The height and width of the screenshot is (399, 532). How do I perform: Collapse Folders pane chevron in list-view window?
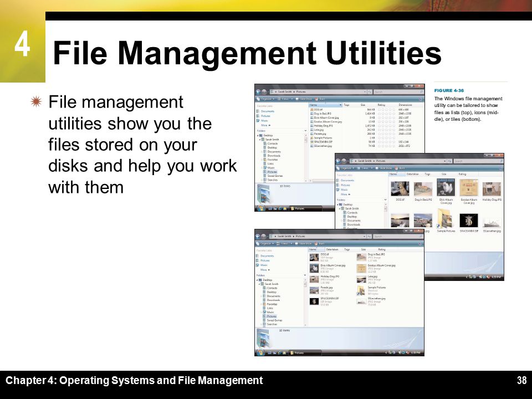coord(305,131)
